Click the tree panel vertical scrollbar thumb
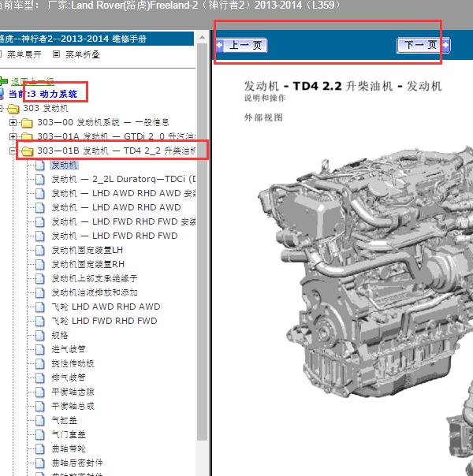 pos(202,242)
